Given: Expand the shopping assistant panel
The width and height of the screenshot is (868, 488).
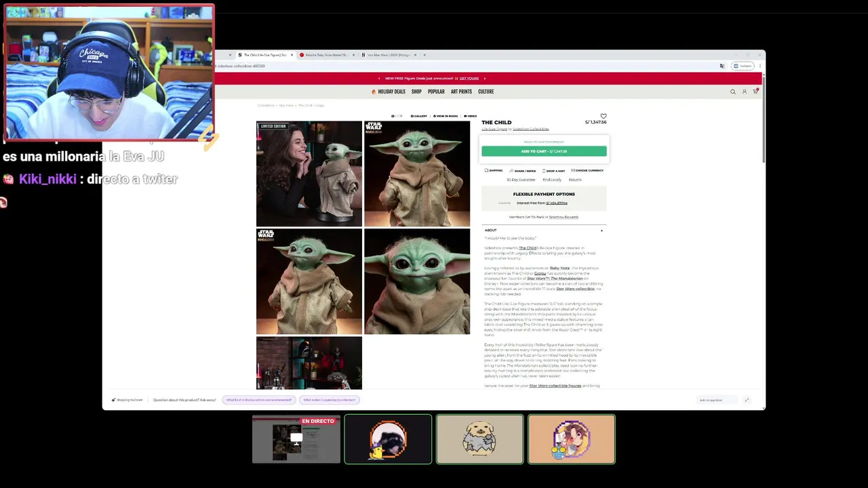Looking at the screenshot, I should pyautogui.click(x=747, y=400).
